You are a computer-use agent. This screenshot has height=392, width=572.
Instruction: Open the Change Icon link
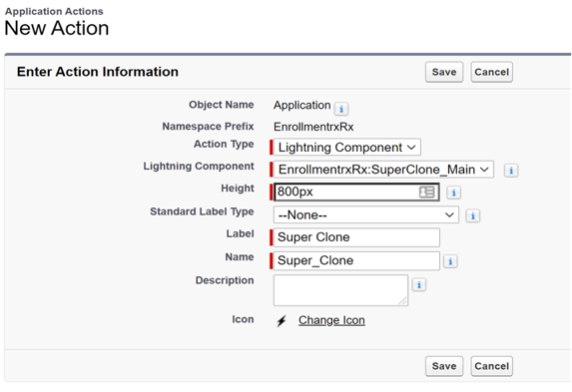tap(331, 320)
